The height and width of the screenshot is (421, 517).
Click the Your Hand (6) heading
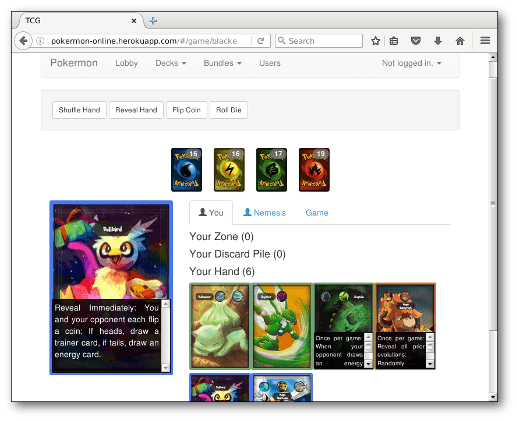click(x=222, y=272)
